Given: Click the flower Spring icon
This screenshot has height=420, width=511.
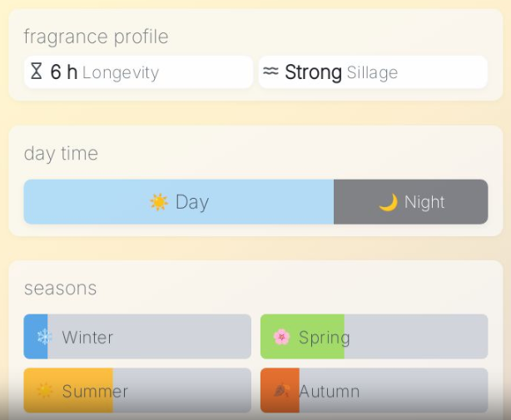Looking at the screenshot, I should [x=281, y=337].
